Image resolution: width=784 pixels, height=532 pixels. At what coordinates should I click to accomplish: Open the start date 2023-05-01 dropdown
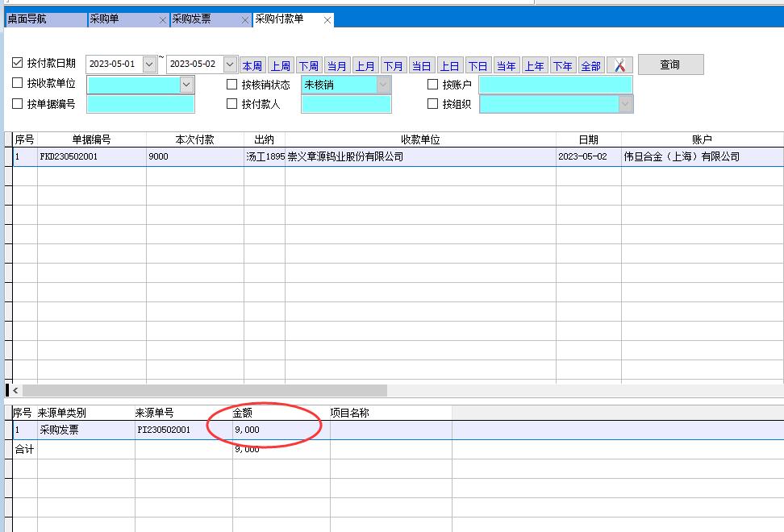[149, 64]
